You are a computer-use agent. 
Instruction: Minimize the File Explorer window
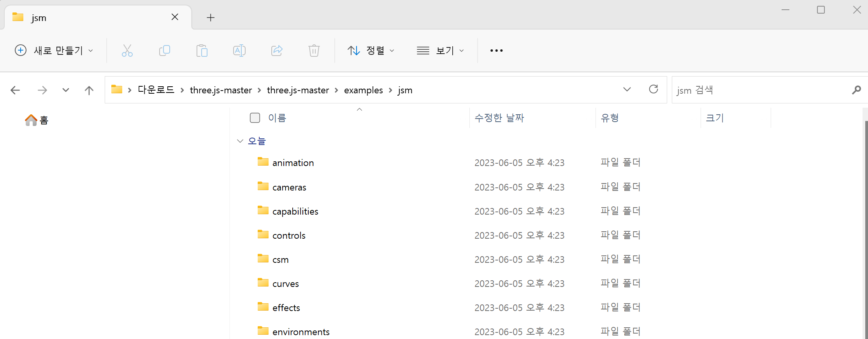point(785,10)
